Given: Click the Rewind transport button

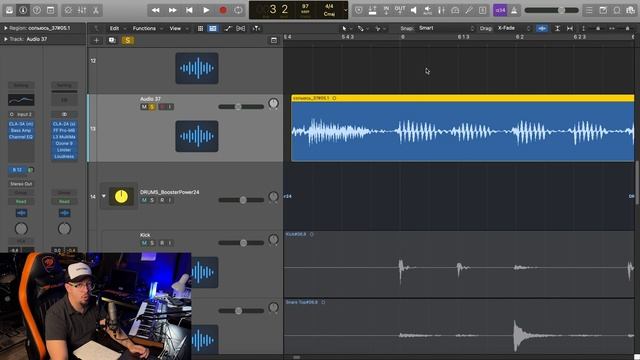Looking at the screenshot, I should tap(156, 10).
